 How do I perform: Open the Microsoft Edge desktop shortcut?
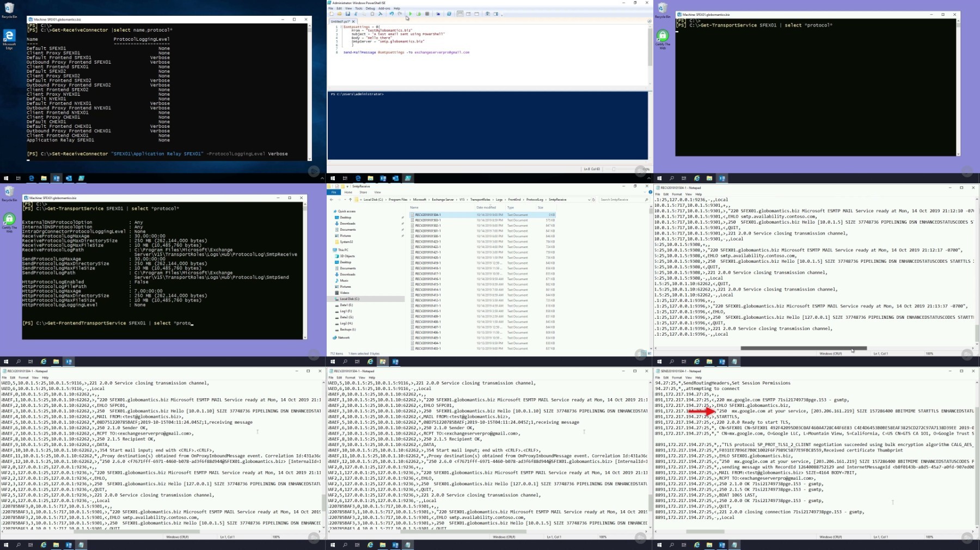click(9, 38)
